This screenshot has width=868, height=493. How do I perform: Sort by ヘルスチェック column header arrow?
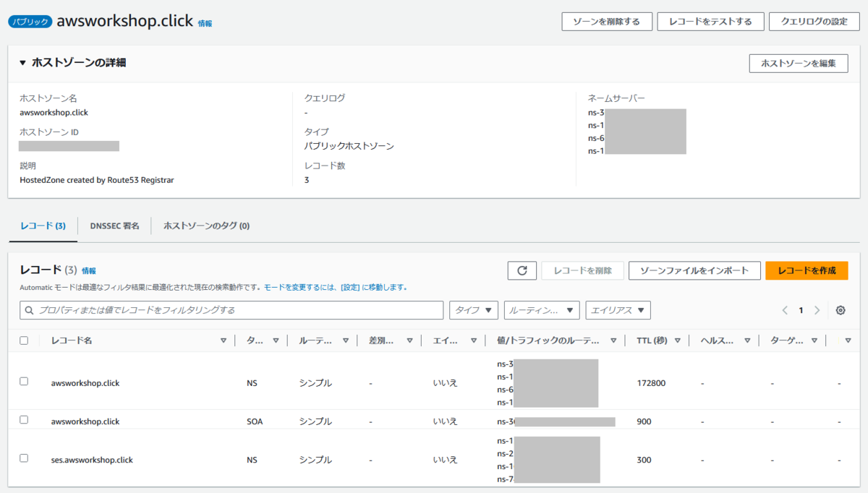746,340
